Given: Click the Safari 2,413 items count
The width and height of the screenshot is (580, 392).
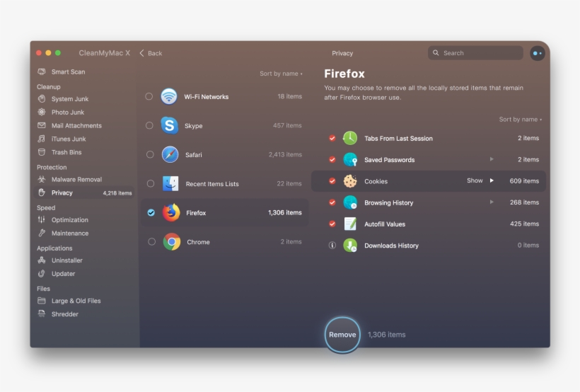Looking at the screenshot, I should 285,154.
